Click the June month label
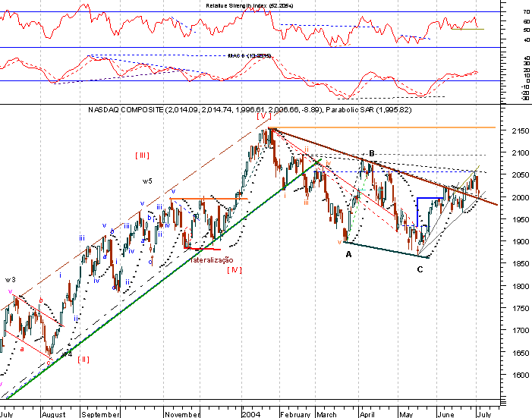532x418 pixels. click(445, 414)
